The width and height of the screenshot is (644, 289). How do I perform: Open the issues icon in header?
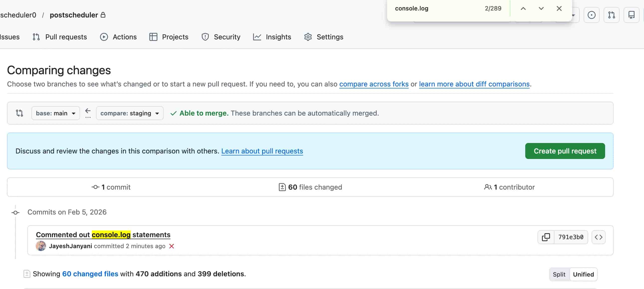pyautogui.click(x=591, y=15)
